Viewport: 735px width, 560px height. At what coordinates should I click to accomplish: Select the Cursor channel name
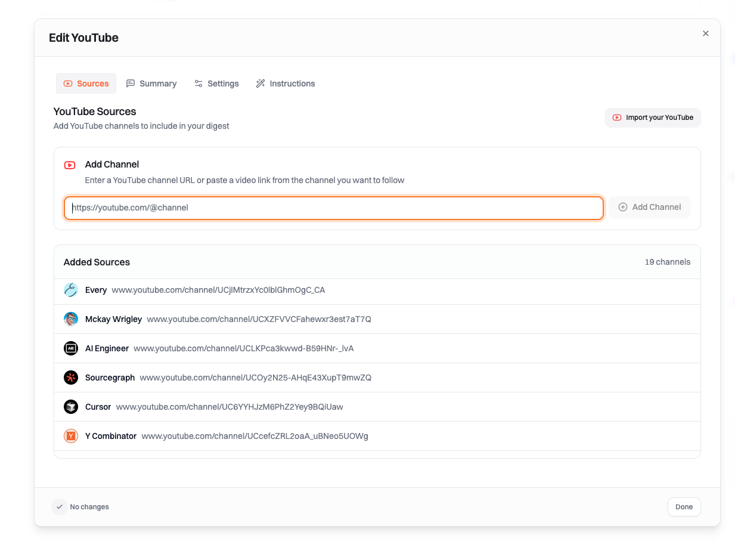98,407
